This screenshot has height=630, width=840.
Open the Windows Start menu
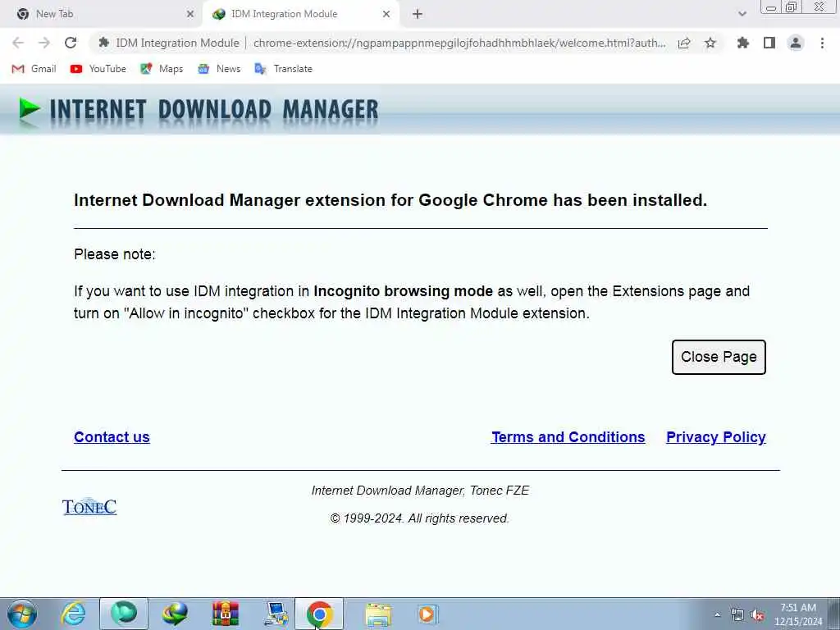(x=22, y=614)
